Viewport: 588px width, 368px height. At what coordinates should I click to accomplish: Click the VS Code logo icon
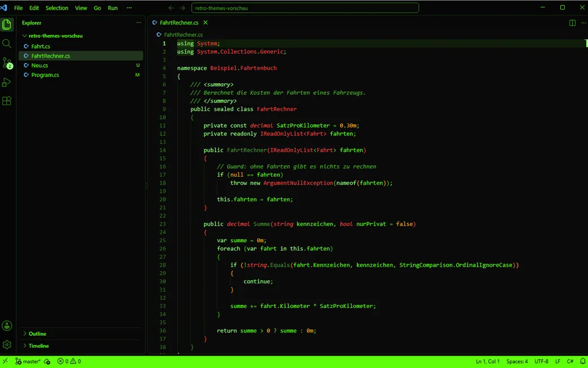pos(4,7)
